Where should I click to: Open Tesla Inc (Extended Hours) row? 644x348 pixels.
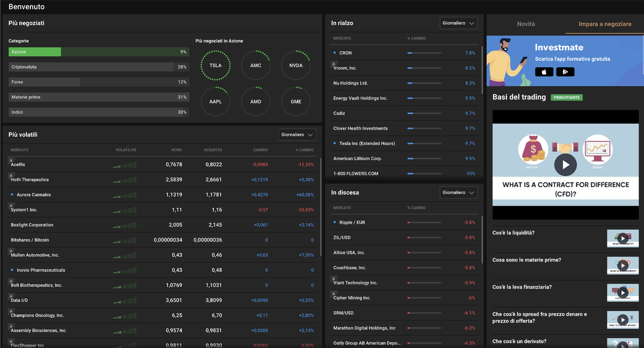[x=367, y=143]
